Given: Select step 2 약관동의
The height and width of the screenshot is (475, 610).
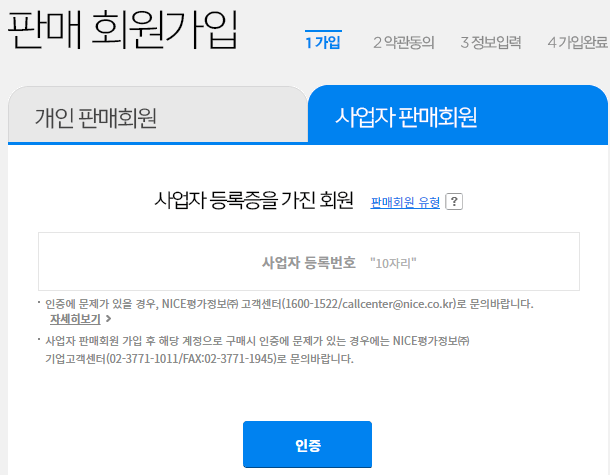Looking at the screenshot, I should tap(403, 42).
